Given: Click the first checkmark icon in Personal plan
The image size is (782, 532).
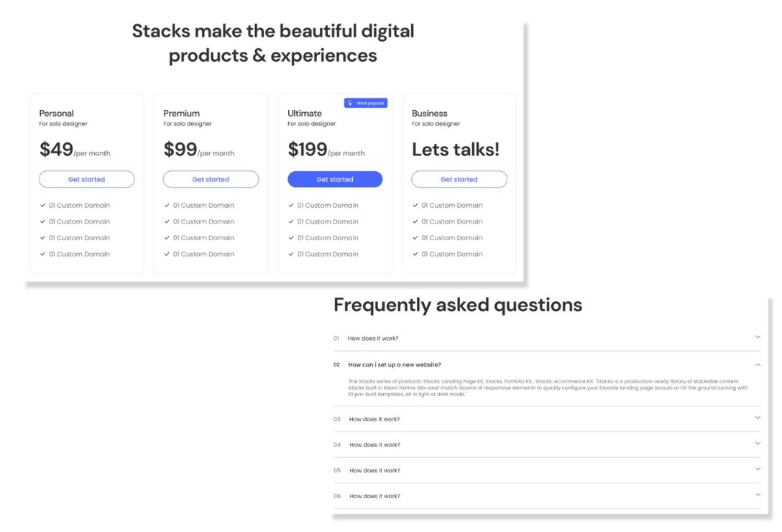Looking at the screenshot, I should (x=43, y=206).
